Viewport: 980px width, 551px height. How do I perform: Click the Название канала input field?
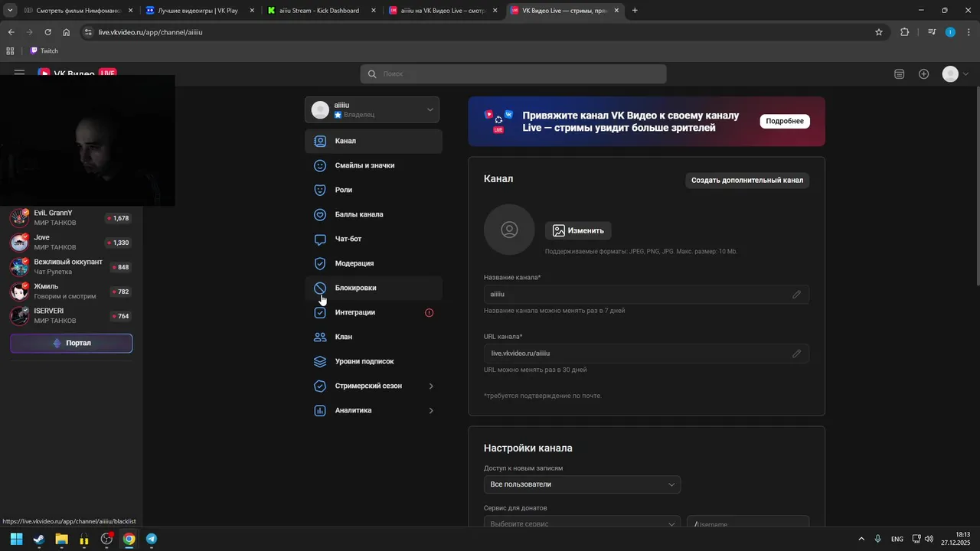pos(646,294)
